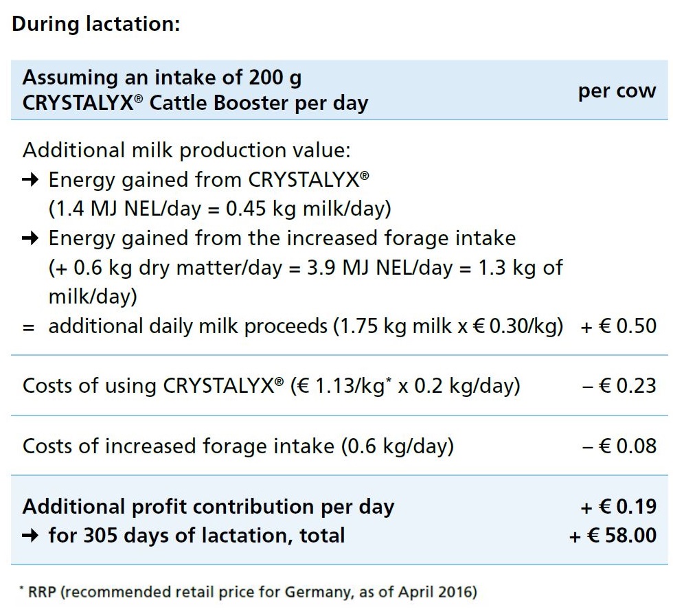Select the '– € 0.08' forage cost value
Screen dimensions: 673x616
click(x=619, y=446)
